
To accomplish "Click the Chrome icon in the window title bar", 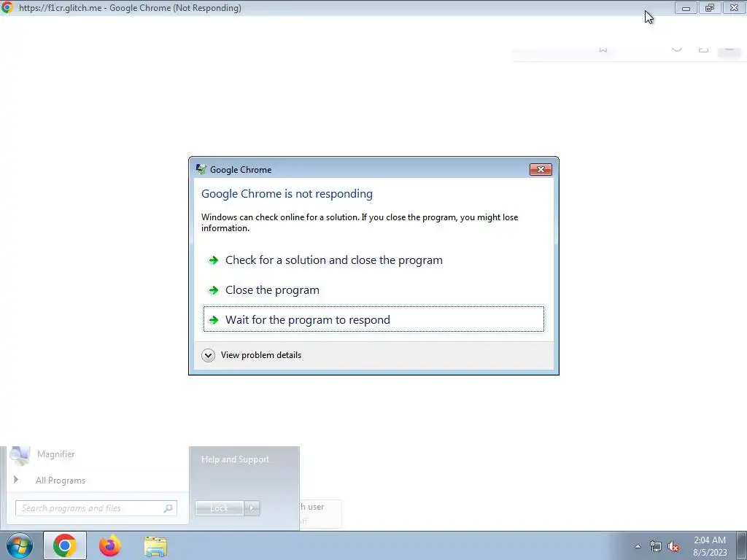I will (7, 7).
